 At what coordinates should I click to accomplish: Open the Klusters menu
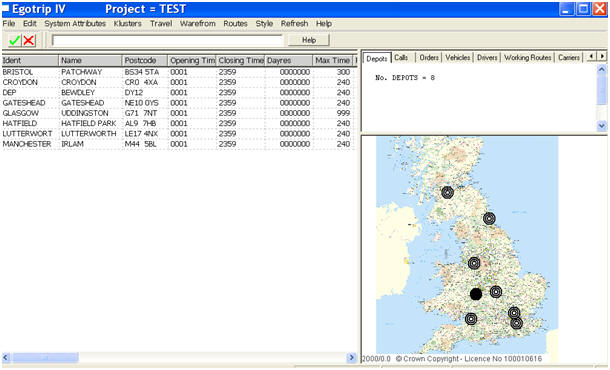[x=128, y=24]
